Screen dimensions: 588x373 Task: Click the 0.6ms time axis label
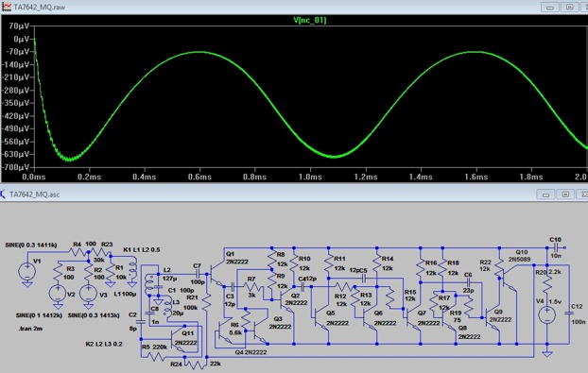click(199, 177)
